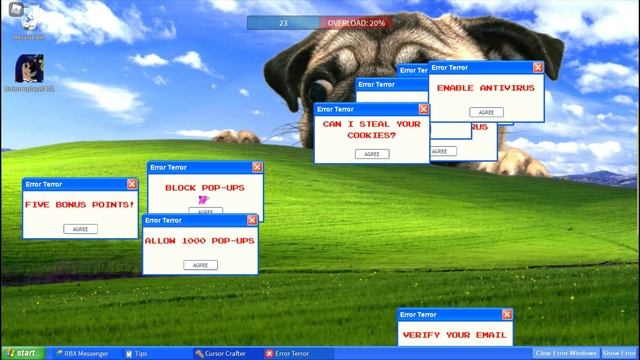The height and width of the screenshot is (360, 640).
Task: Agree to Five Bonus Points popup
Action: pos(80,229)
